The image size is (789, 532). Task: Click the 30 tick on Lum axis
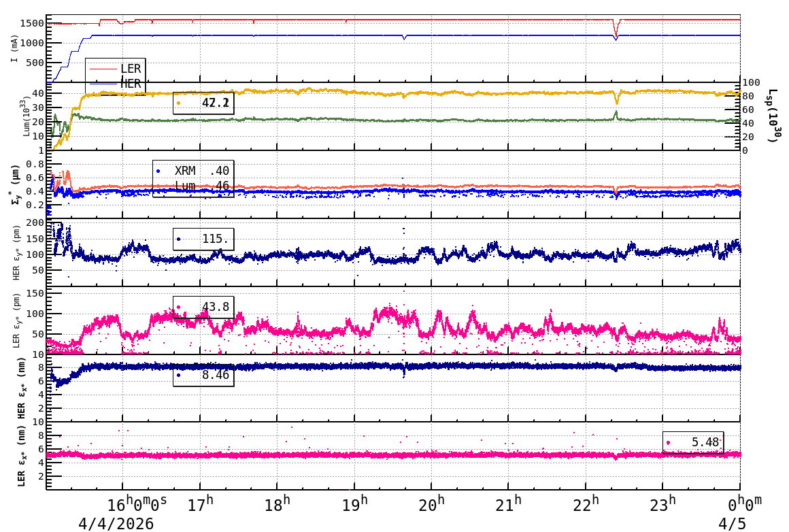click(38, 107)
